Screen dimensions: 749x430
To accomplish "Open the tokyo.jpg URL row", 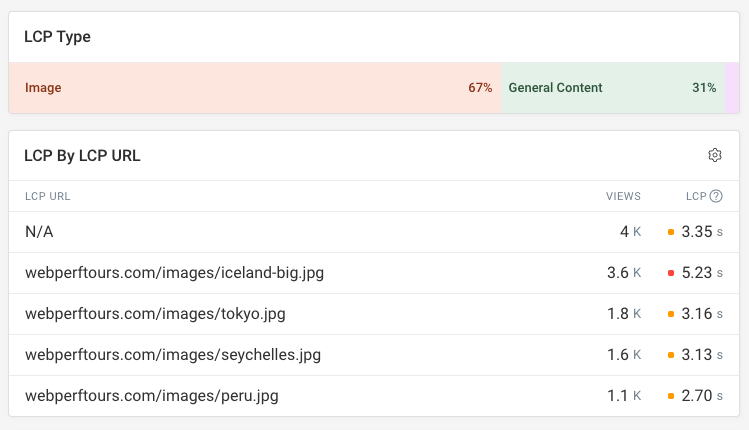I will (155, 314).
